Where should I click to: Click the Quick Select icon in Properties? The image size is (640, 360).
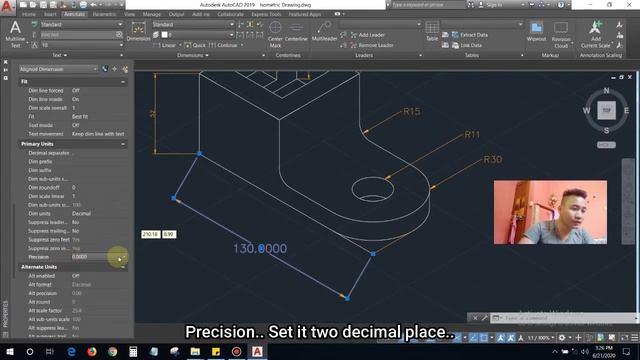coord(125,69)
